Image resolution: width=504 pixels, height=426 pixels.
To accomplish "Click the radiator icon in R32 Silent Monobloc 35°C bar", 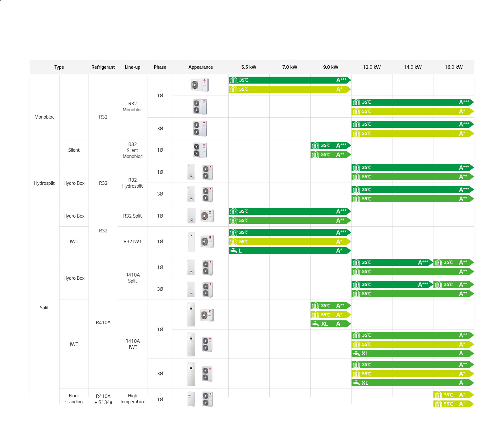I will point(315,145).
